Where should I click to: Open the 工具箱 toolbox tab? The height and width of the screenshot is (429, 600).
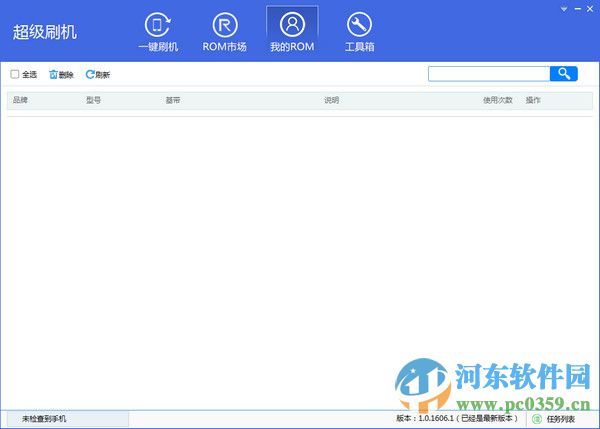(359, 32)
